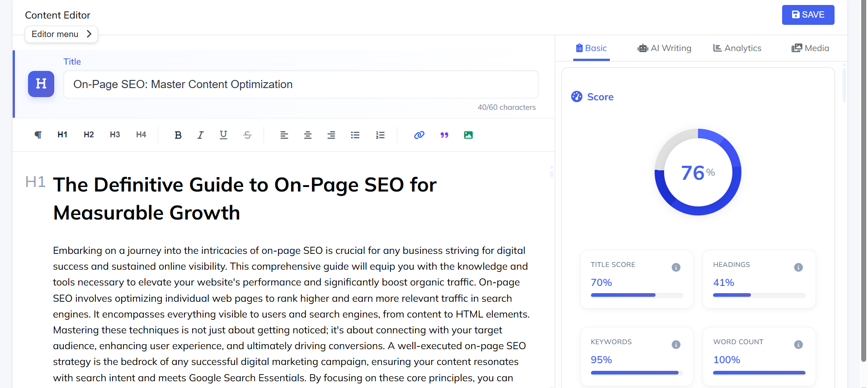Insert an image using the picture icon
The image size is (868, 388).
[468, 135]
